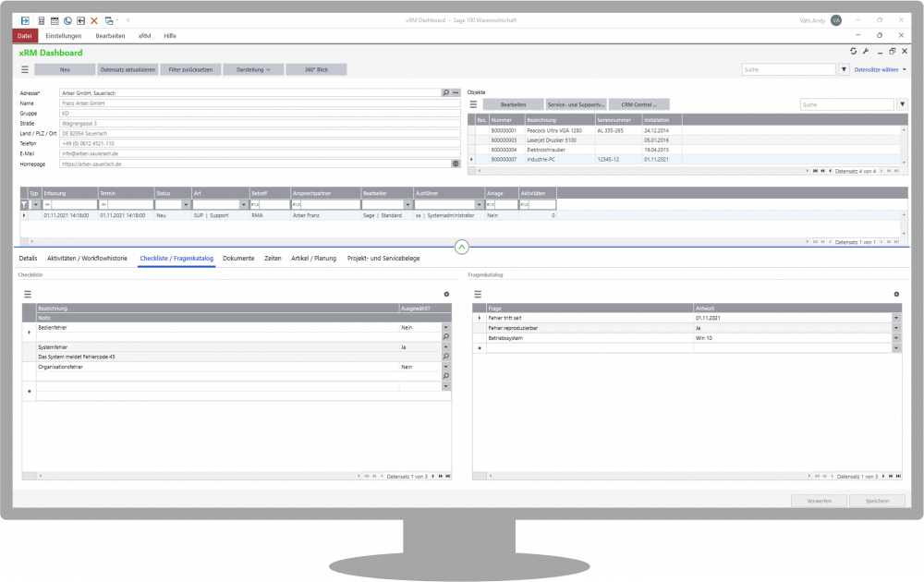Image resolution: width=924 pixels, height=582 pixels.
Task: Click the Checkliste gear settings icon
Action: tap(446, 294)
